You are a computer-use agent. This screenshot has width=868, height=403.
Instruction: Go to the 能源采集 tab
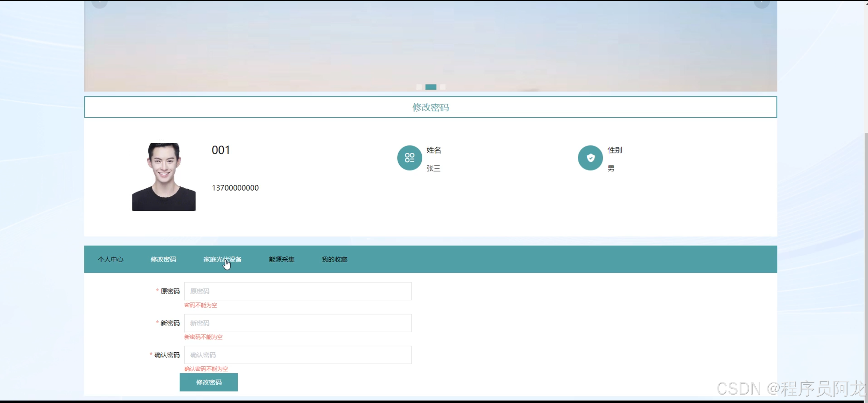[282, 259]
